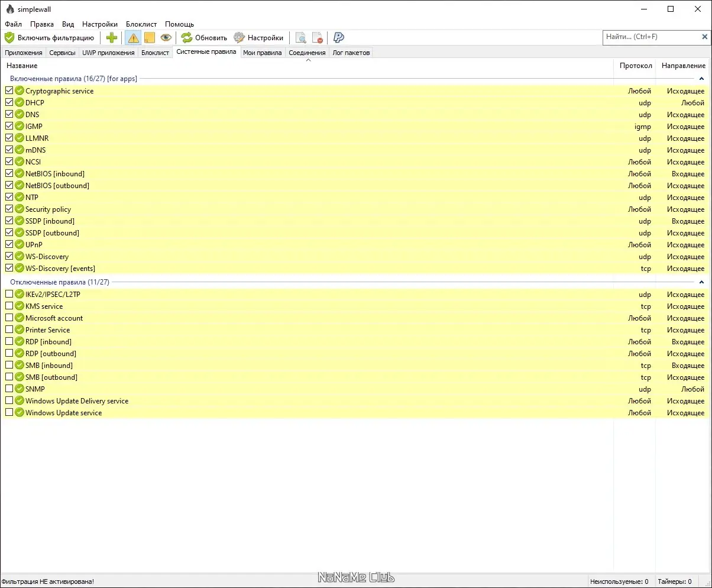The height and width of the screenshot is (588, 712).
Task: Select the WS-Discovery [events] rule name
Action: coord(60,269)
